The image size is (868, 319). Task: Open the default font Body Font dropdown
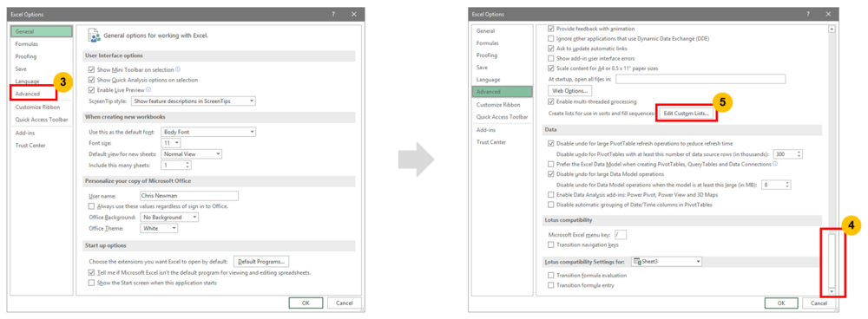click(x=208, y=132)
